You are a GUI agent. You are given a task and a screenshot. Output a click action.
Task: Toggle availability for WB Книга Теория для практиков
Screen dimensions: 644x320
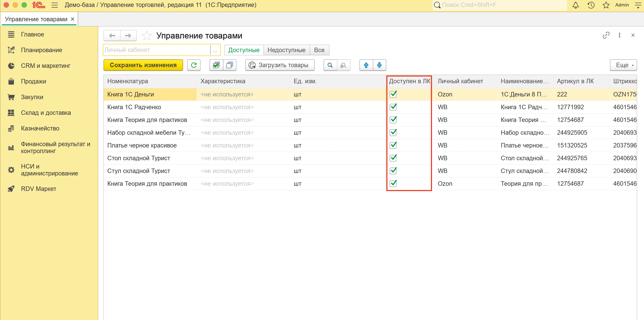[393, 120]
